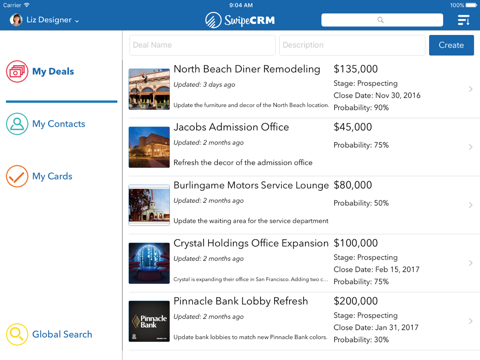Viewport: 480px width, 360px height.
Task: Click the SwipeCRM logo
Action: [240, 20]
